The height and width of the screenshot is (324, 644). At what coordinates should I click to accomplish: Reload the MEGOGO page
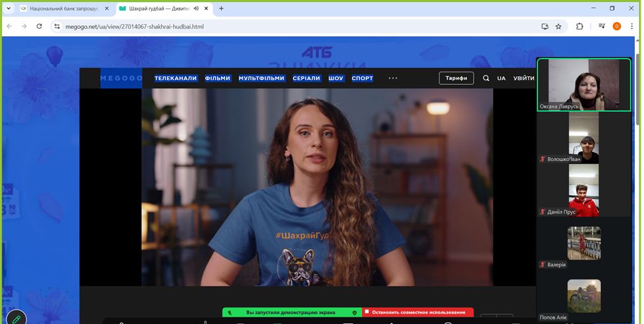39,26
